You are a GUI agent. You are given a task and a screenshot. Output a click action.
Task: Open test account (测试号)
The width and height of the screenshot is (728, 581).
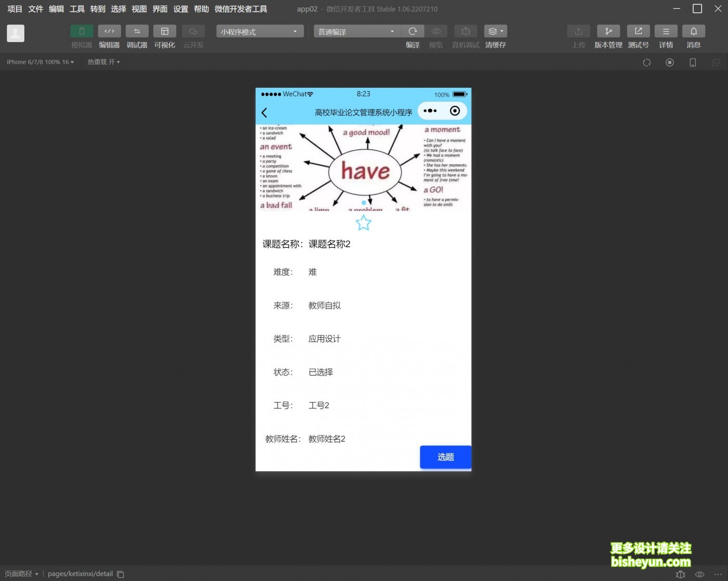(x=638, y=31)
